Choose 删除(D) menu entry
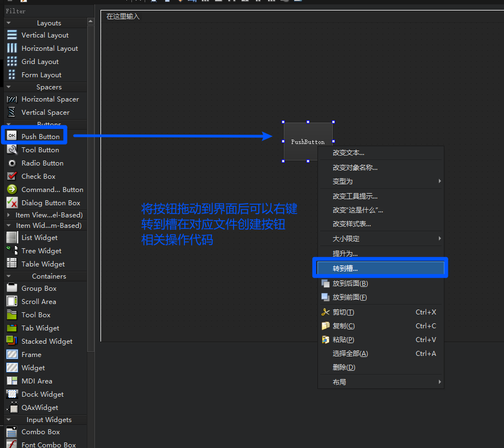The width and height of the screenshot is (504, 448). click(x=380, y=367)
